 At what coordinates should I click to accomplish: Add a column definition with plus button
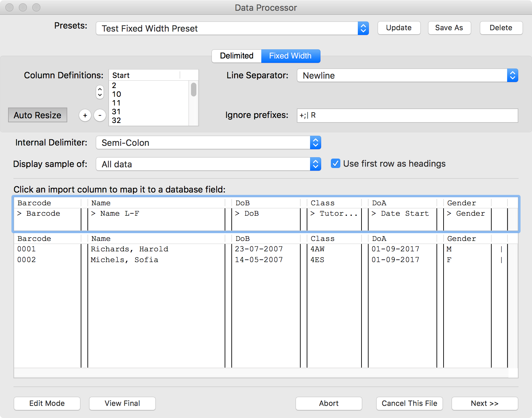click(85, 115)
